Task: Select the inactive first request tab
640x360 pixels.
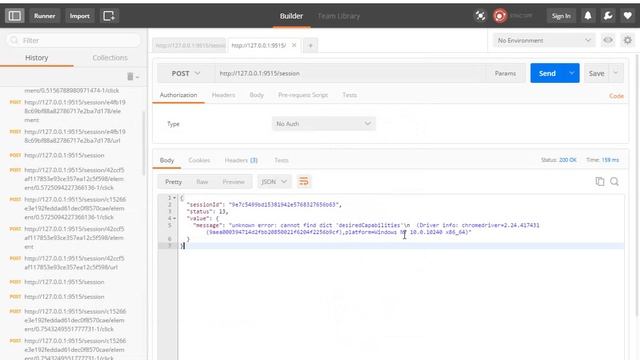Action: pos(190,45)
